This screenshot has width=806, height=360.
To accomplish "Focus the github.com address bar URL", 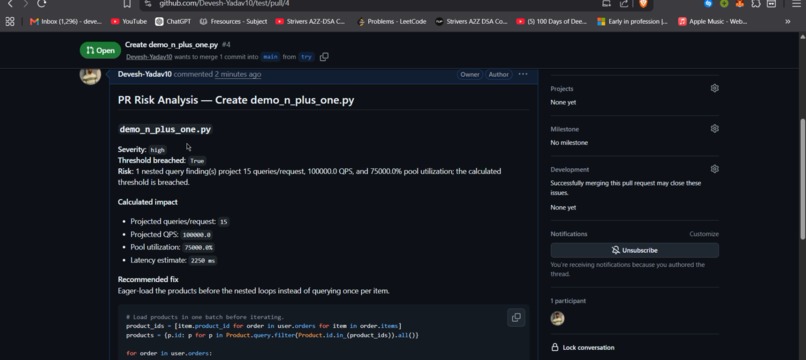I will tap(224, 4).
